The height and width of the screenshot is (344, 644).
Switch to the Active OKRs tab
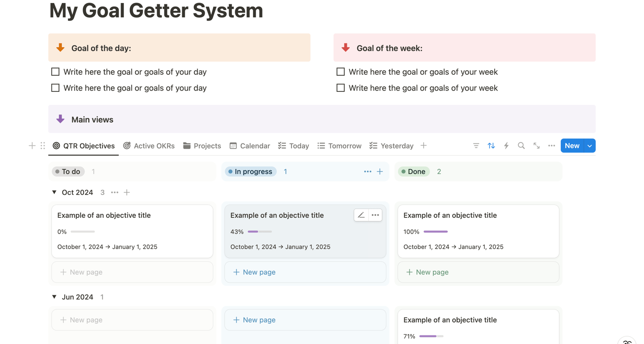pos(149,146)
